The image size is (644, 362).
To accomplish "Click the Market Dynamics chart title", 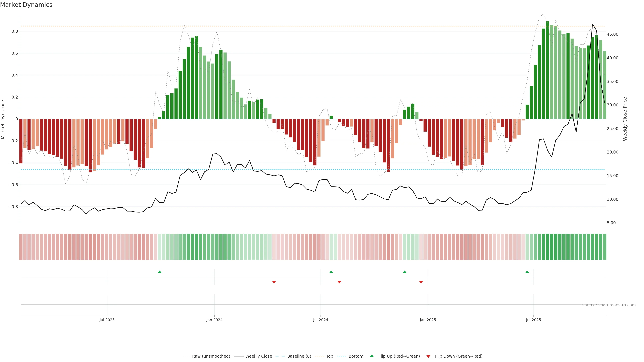I will click(x=26, y=5).
